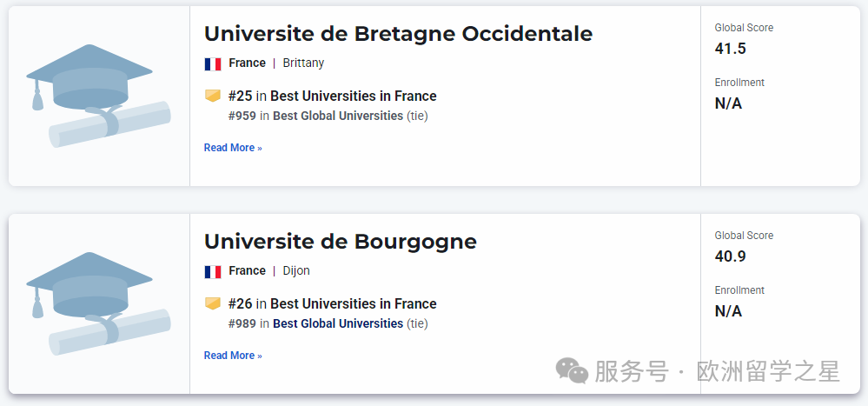Open Universite de Bourgogne title link
This screenshot has height=406, width=868.
(x=340, y=242)
